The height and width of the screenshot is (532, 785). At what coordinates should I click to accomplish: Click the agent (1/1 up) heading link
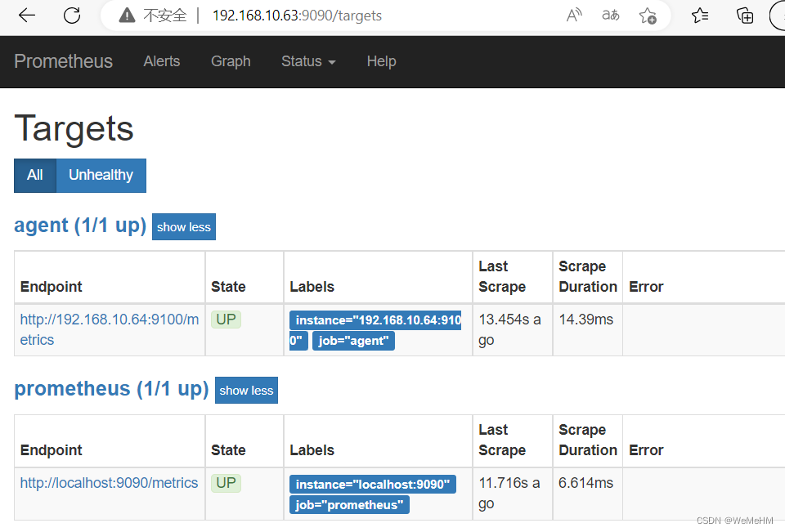tap(80, 226)
